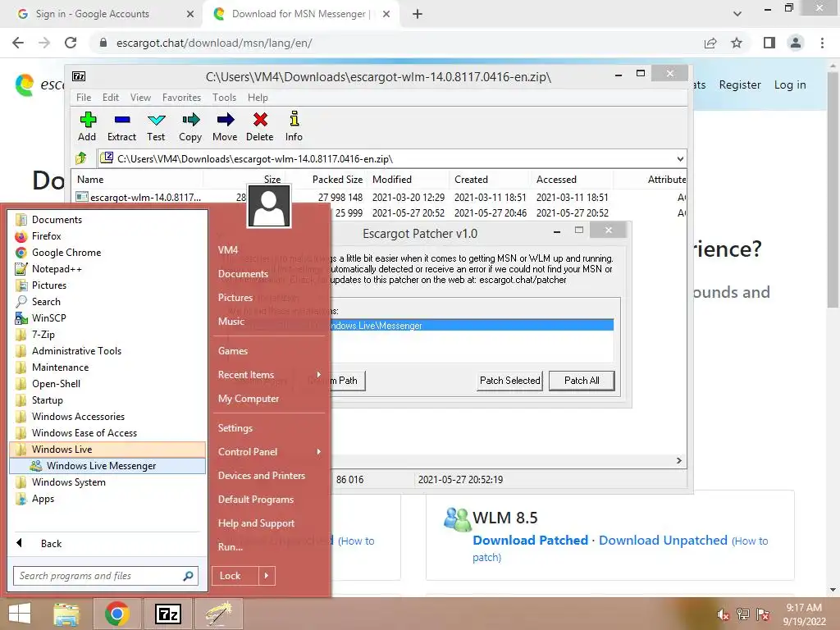The height and width of the screenshot is (630, 840).
Task: Open the Edit menu in 7-Zip
Action: [111, 98]
